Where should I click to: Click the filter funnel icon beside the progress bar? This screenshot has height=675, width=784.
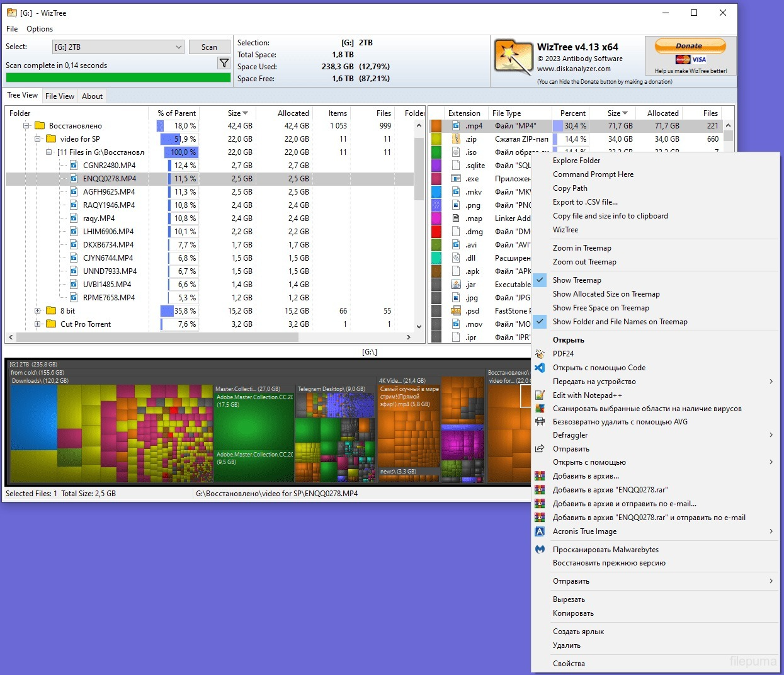pos(224,62)
